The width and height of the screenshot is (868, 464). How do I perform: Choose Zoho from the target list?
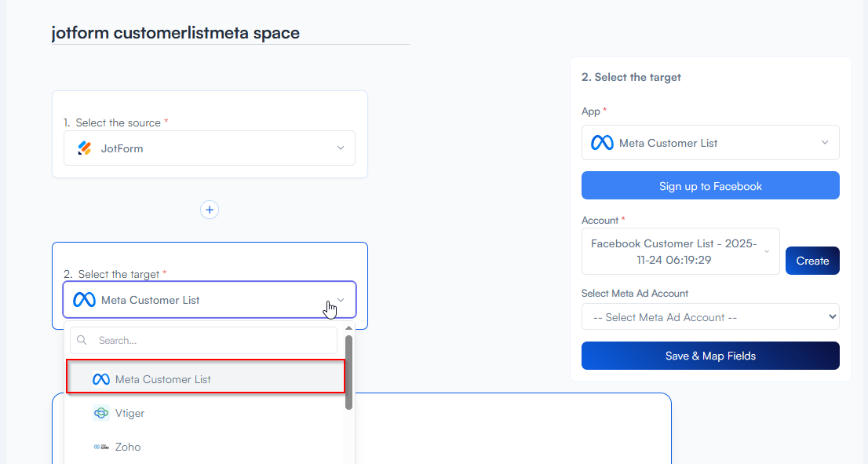click(128, 447)
